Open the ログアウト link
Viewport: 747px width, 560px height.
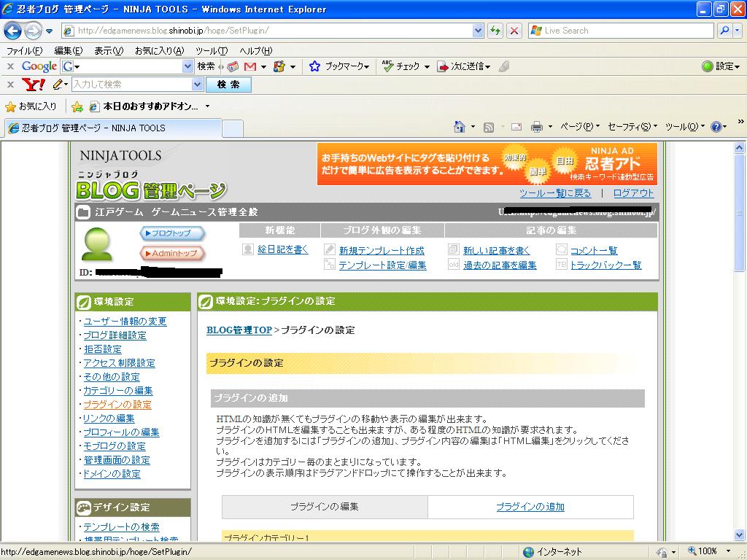(633, 193)
